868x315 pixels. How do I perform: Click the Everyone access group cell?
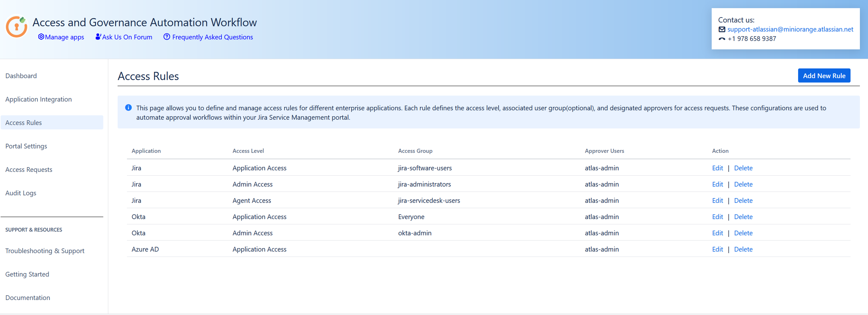pyautogui.click(x=411, y=217)
